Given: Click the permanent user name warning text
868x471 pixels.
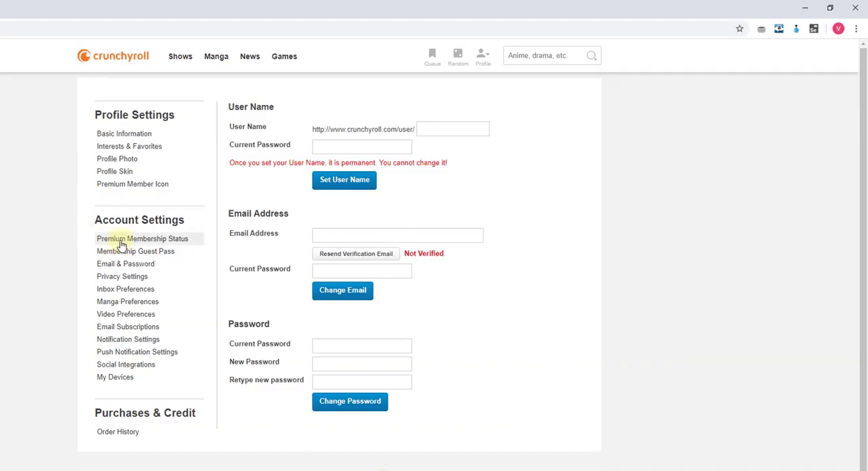Looking at the screenshot, I should pos(338,163).
